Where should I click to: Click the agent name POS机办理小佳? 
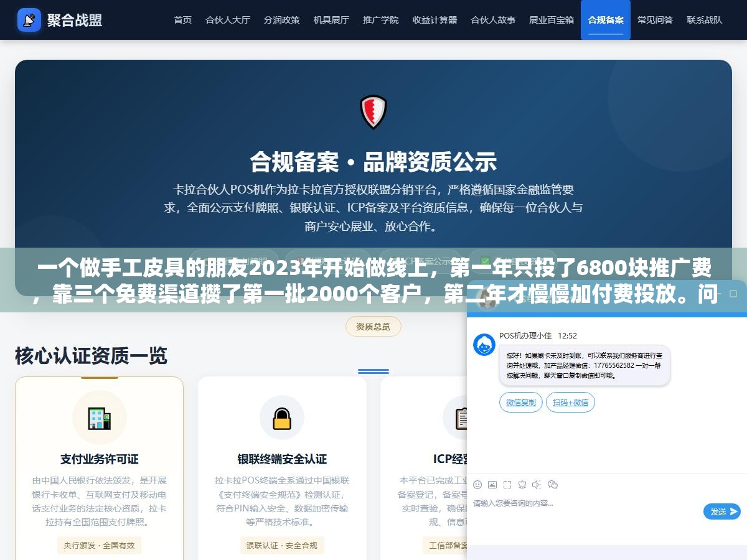coord(525,336)
